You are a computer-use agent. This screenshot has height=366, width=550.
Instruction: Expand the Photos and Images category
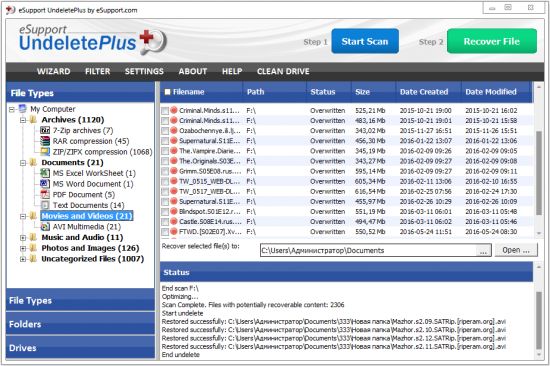[x=23, y=248]
